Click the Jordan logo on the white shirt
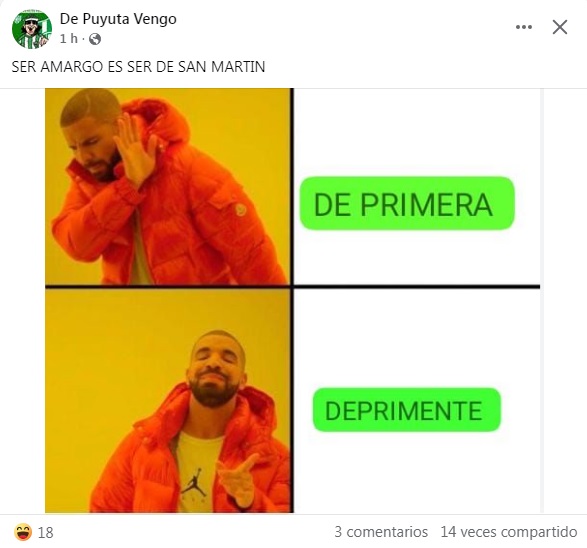 click(x=193, y=484)
